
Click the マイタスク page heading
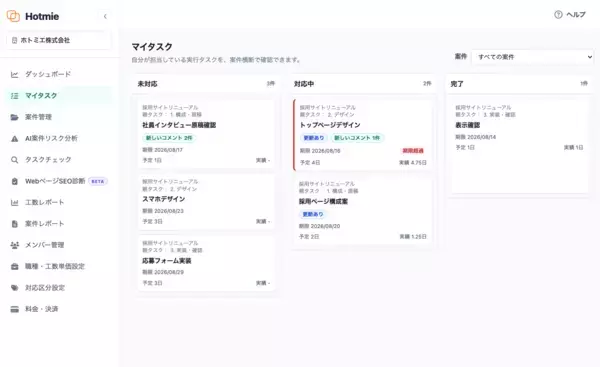152,47
